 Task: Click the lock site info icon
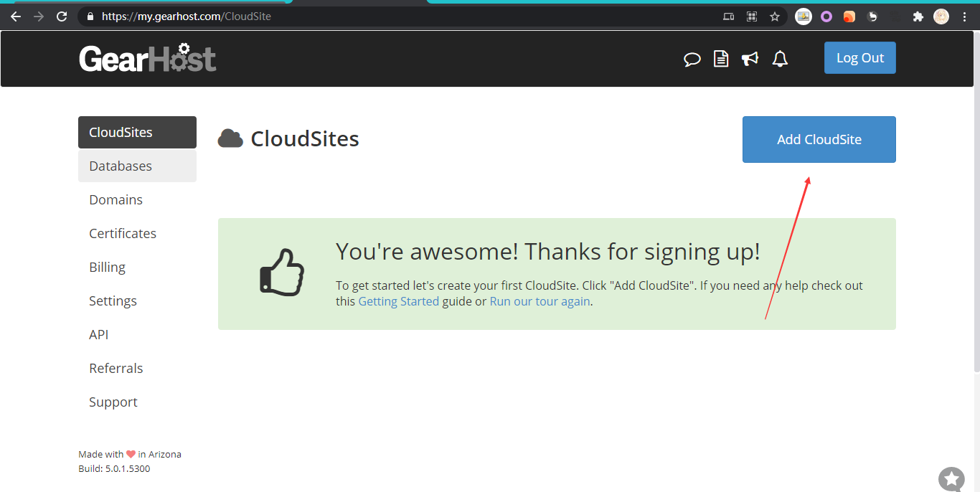(90, 16)
